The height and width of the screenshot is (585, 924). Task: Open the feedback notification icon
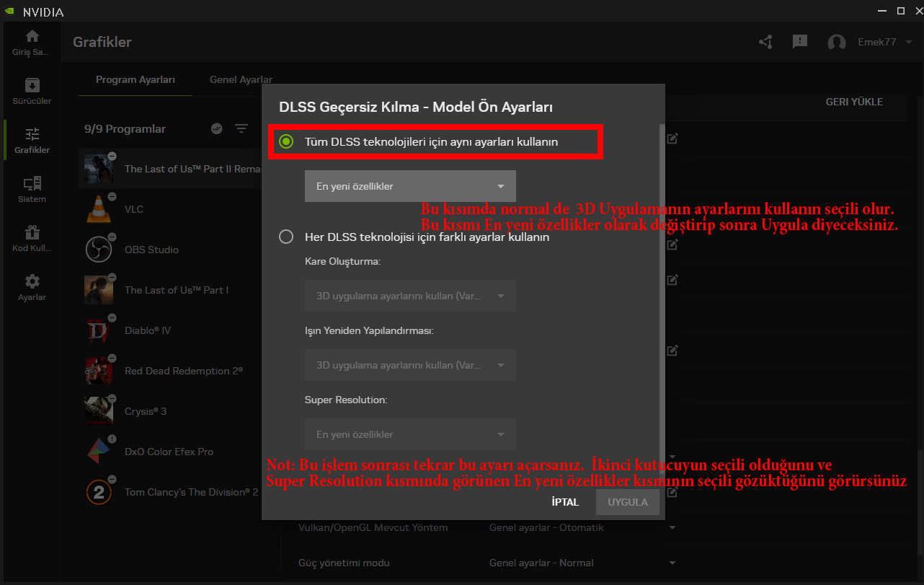pos(799,42)
